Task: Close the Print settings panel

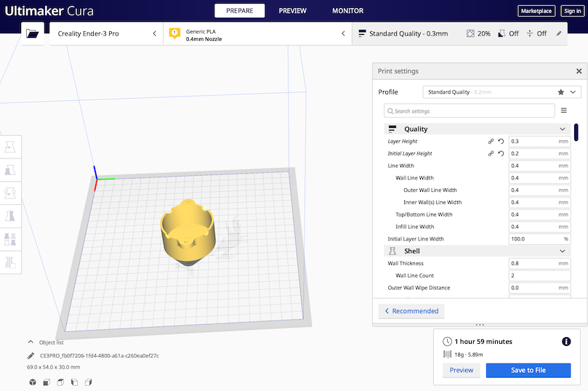Action: pos(579,71)
